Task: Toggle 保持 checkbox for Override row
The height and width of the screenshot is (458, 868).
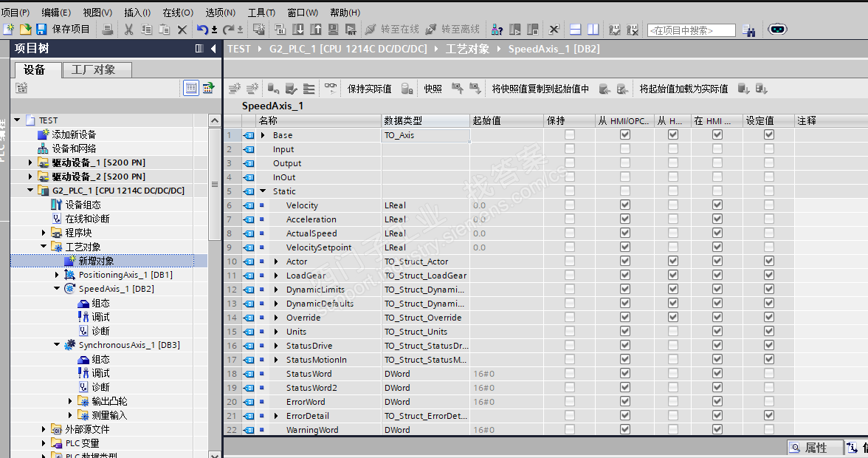Action: coord(570,318)
